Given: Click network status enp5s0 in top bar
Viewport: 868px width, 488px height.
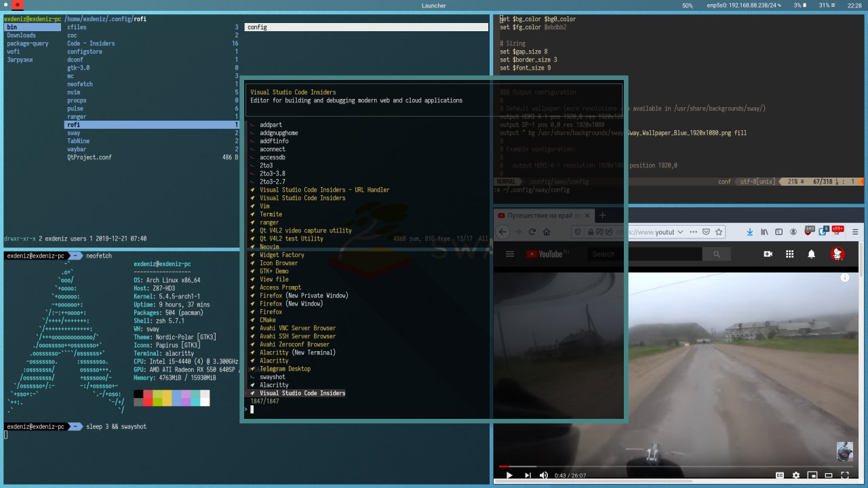Looking at the screenshot, I should click(x=744, y=5).
